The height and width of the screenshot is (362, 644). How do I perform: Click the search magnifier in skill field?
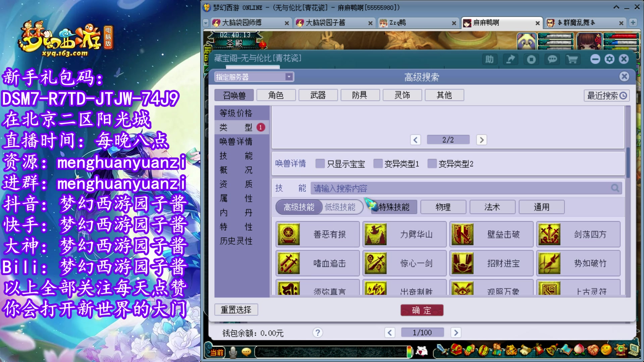tap(615, 188)
